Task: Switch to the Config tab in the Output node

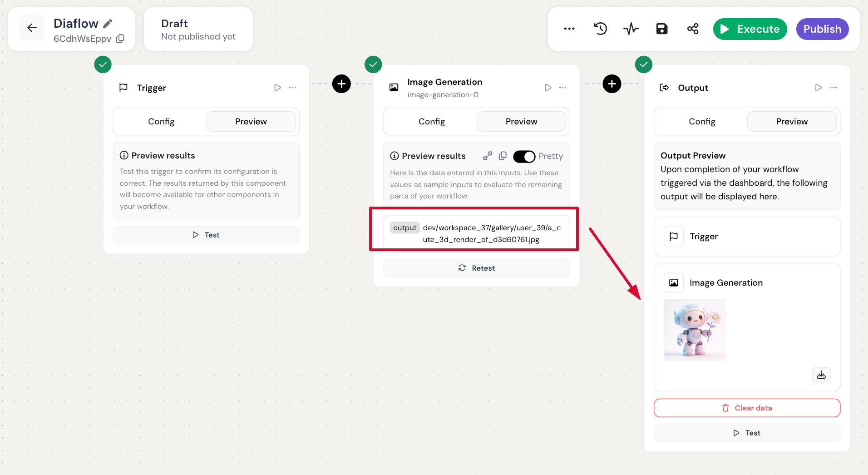Action: [x=702, y=122]
